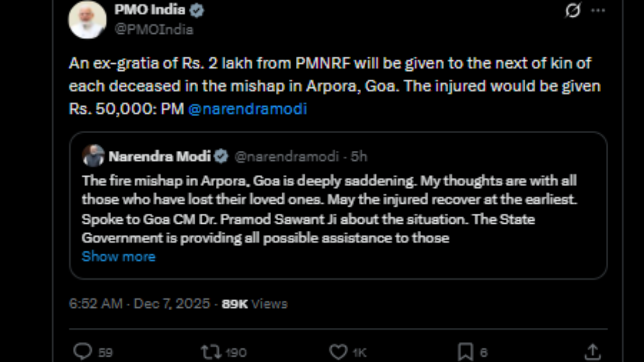644x362 pixels.
Task: Bookmark the PMO India tweet
Action: coord(465,352)
